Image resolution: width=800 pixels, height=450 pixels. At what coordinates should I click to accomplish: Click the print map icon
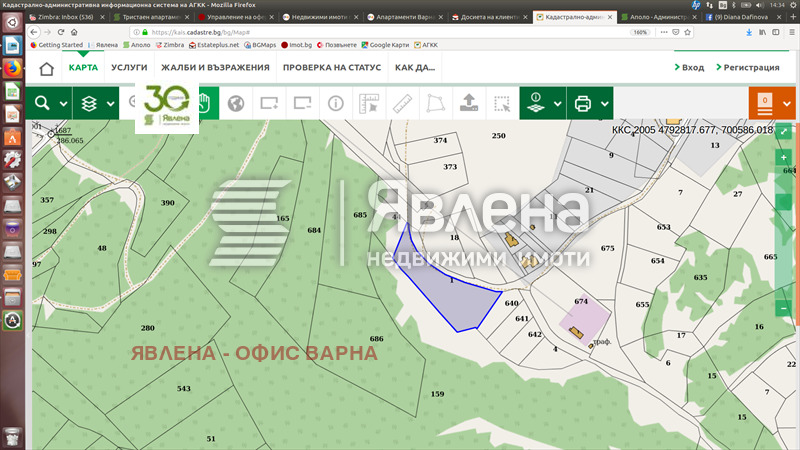[583, 104]
